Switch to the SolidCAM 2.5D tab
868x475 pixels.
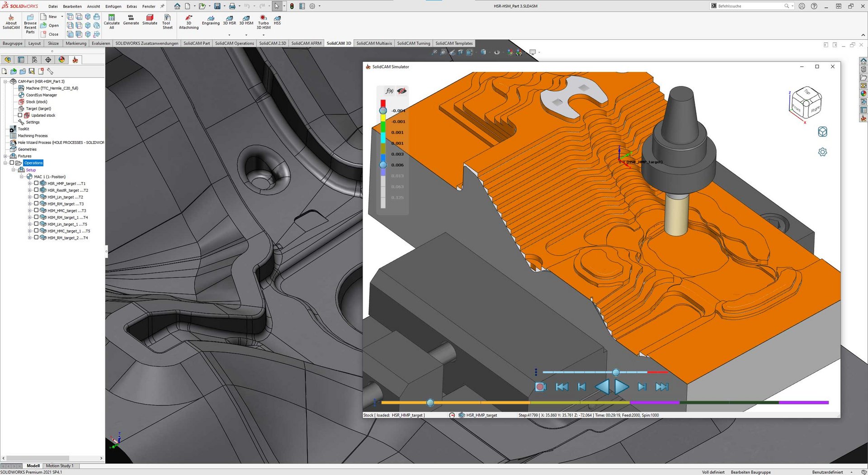point(272,43)
